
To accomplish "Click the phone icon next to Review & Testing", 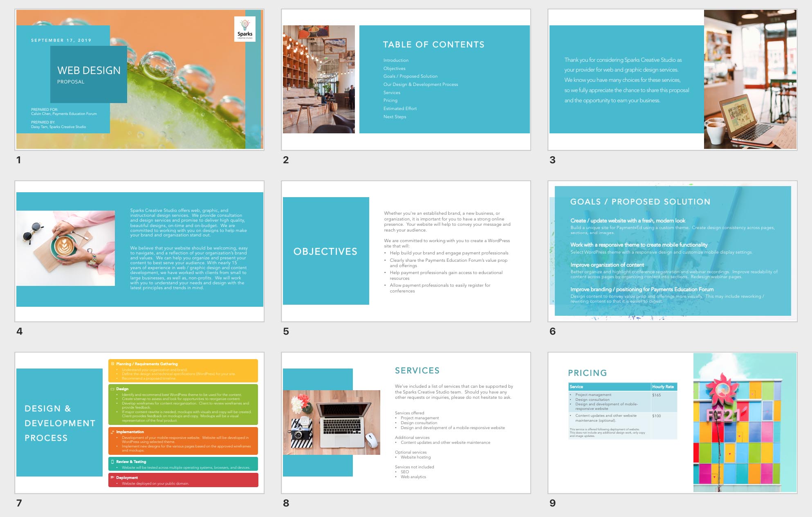I will pyautogui.click(x=112, y=462).
